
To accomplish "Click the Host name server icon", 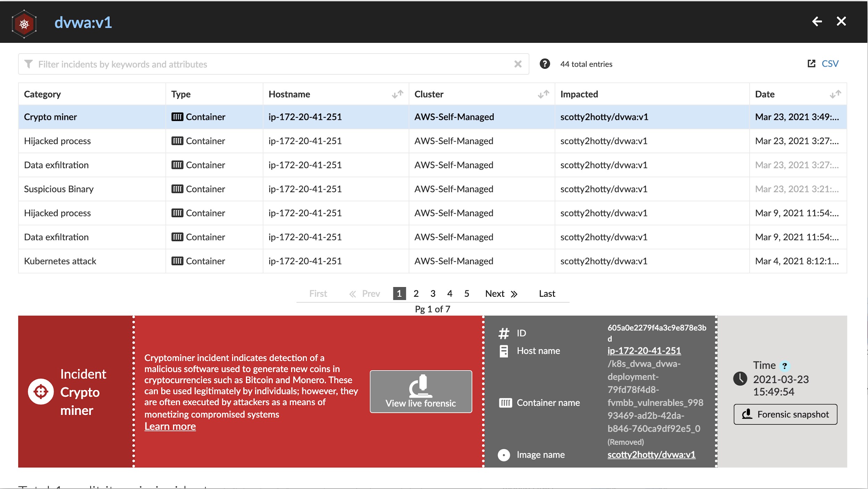I will pos(504,351).
